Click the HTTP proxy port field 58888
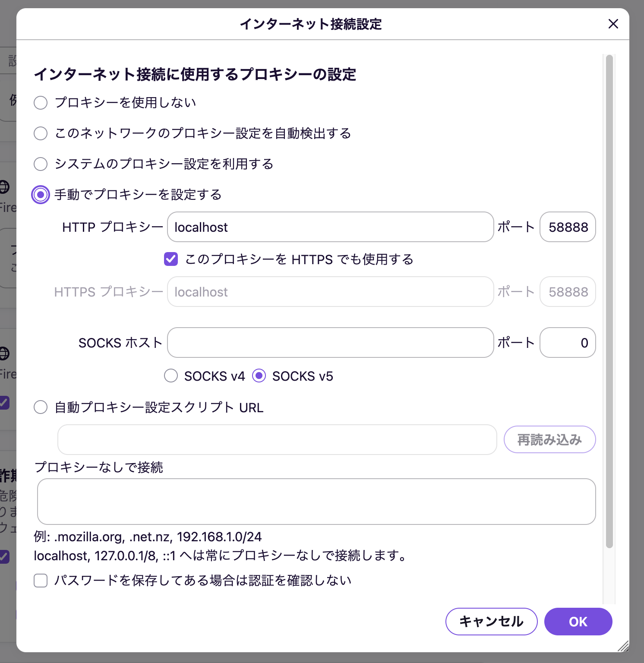Viewport: 644px width, 663px height. point(568,227)
